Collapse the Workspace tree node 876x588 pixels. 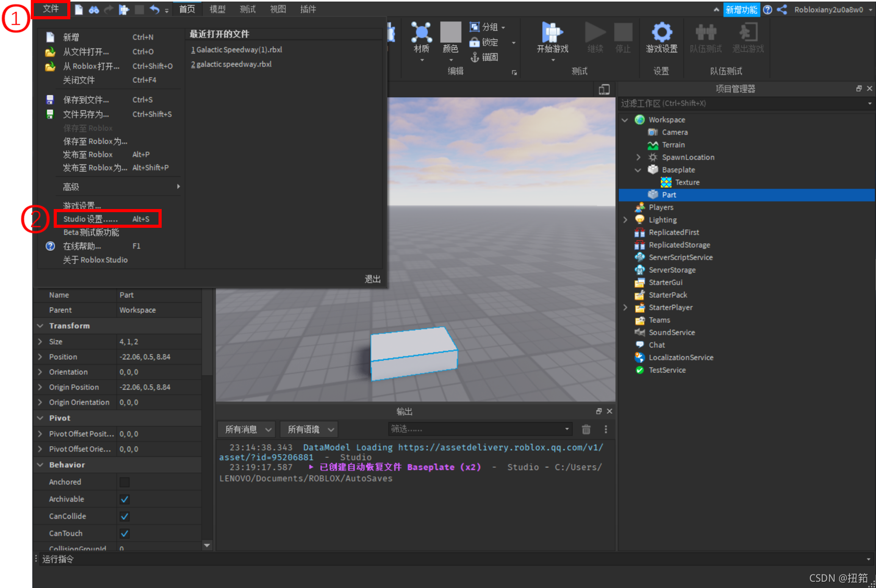click(625, 120)
